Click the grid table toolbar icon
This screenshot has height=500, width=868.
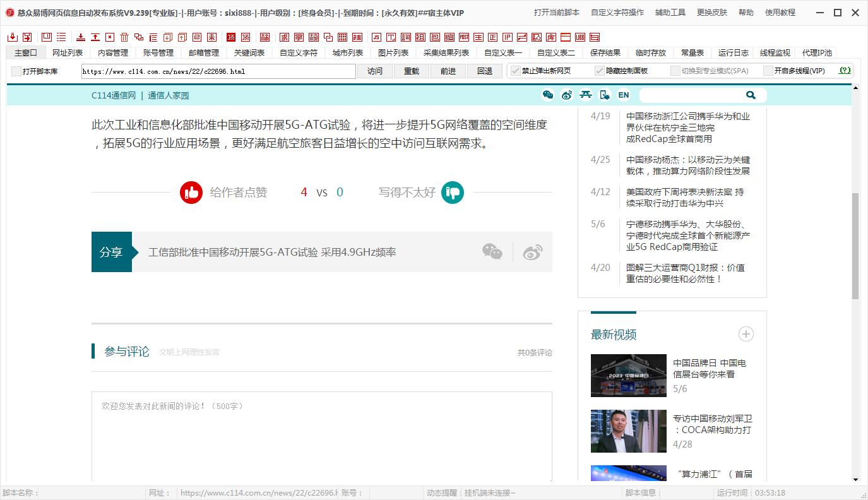tap(342, 37)
